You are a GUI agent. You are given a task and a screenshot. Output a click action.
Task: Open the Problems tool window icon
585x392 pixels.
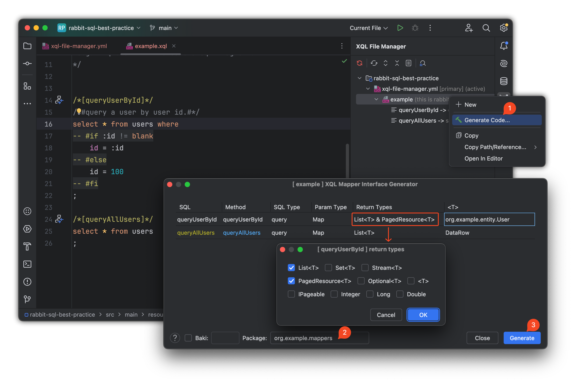pyautogui.click(x=27, y=282)
